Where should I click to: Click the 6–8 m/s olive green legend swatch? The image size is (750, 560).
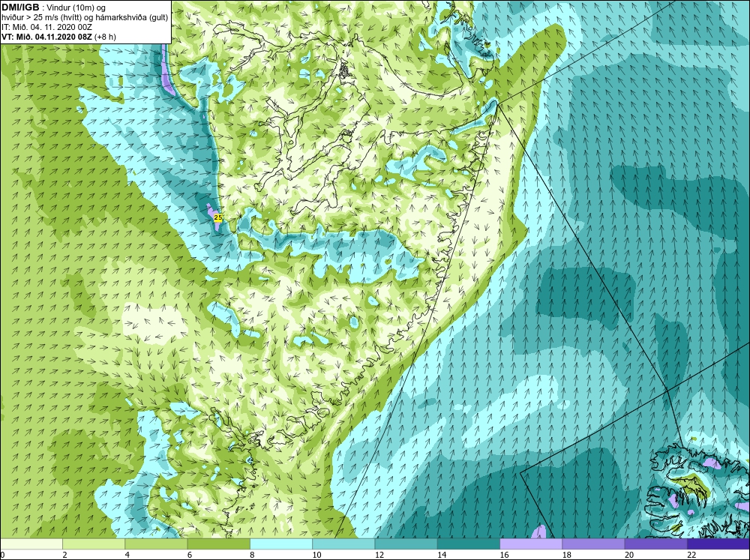(218, 544)
